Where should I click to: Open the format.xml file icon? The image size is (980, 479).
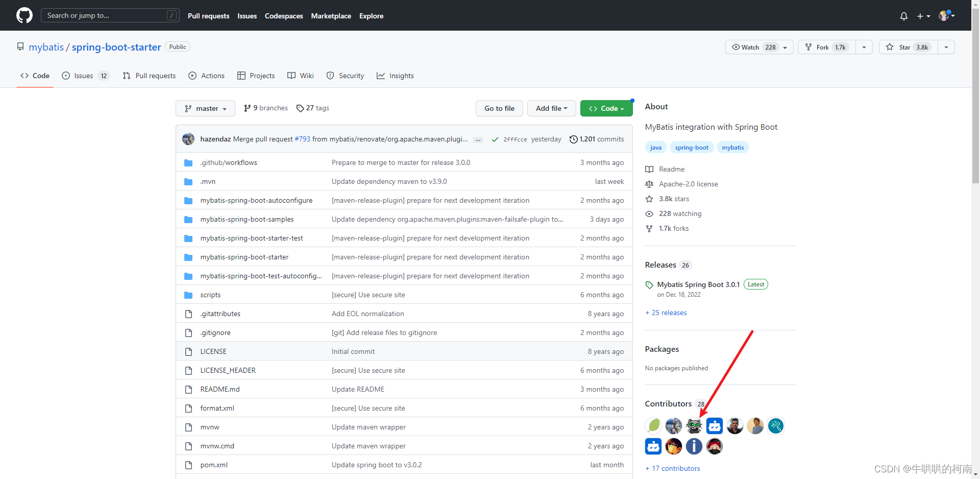click(188, 408)
